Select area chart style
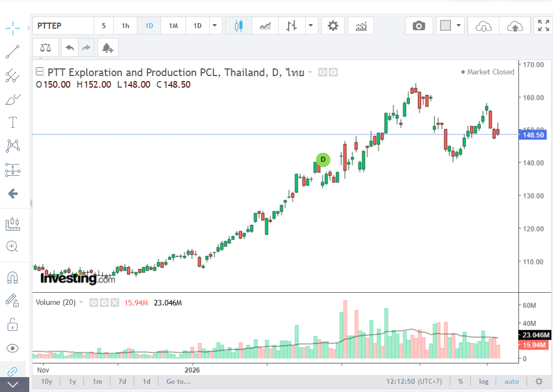Screen dimensions: 553x392 [265, 26]
